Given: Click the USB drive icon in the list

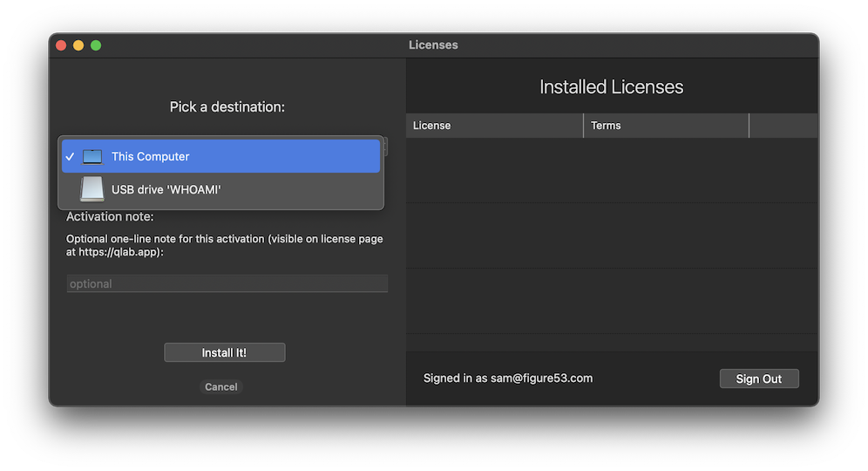Looking at the screenshot, I should pos(92,189).
